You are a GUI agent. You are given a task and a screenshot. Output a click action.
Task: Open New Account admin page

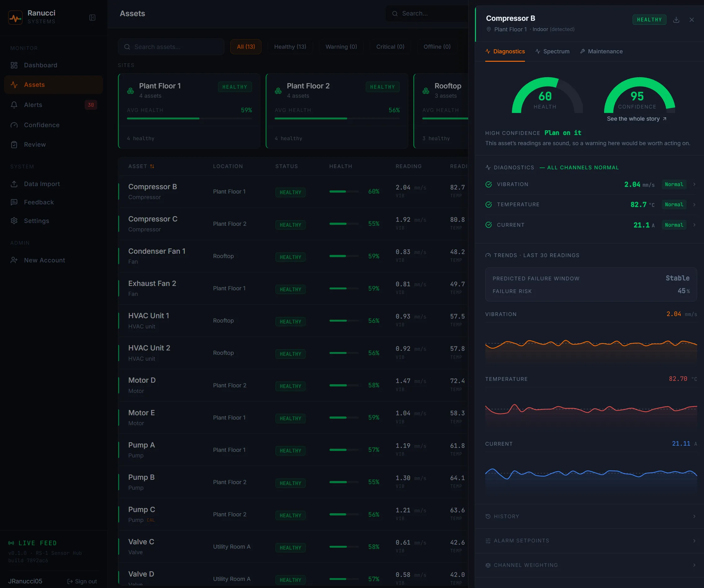pos(53,260)
